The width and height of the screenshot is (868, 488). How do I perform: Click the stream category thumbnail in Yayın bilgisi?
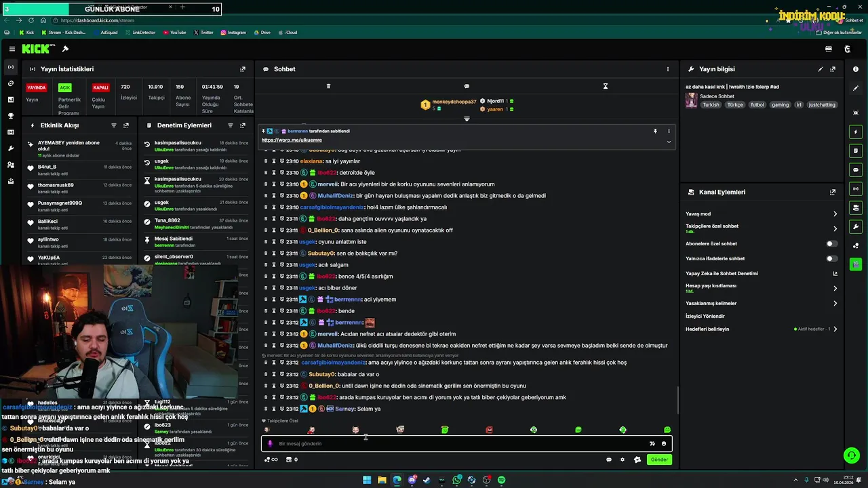click(x=691, y=100)
